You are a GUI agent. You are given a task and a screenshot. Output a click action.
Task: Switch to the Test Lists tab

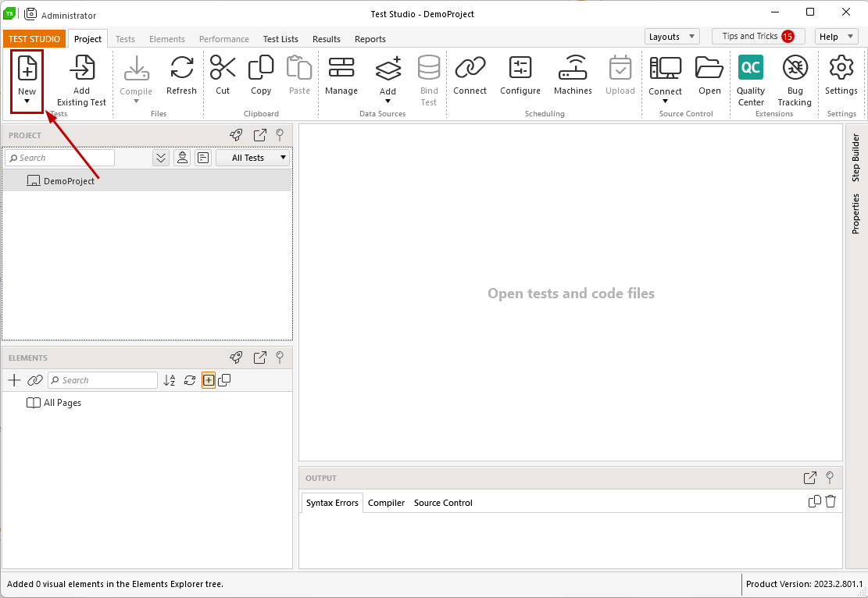pos(280,39)
